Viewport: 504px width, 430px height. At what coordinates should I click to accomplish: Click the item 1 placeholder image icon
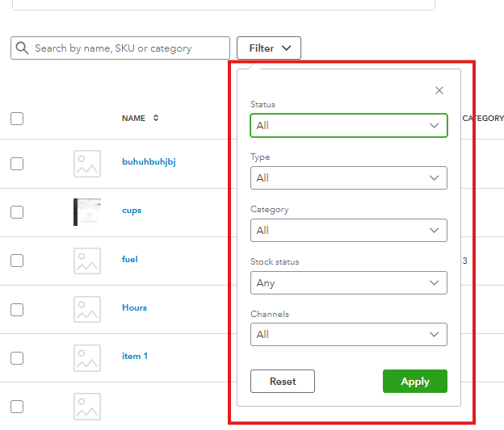[x=87, y=357]
